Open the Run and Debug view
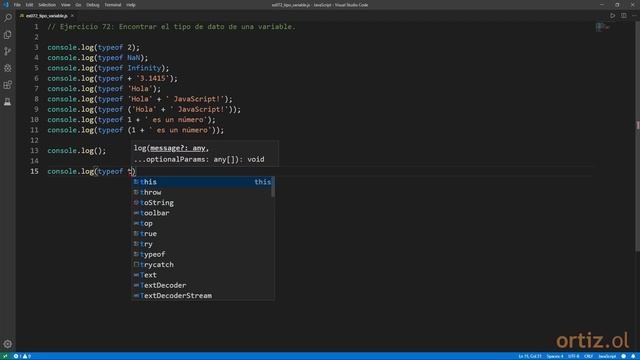 [8, 68]
